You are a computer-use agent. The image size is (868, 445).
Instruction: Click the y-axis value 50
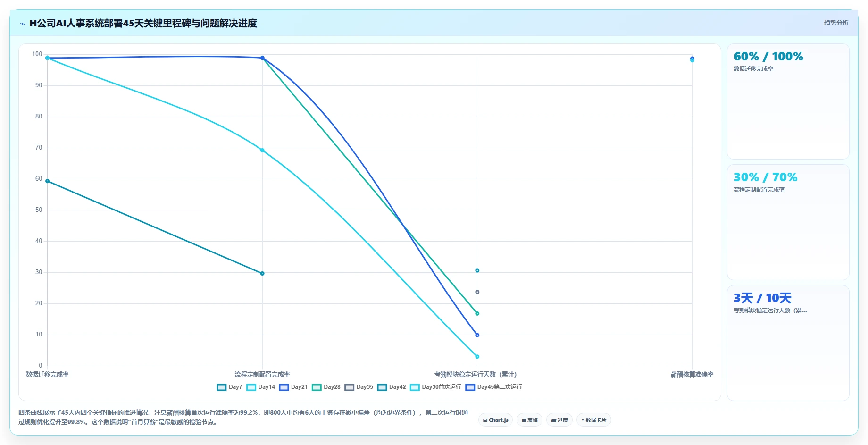(x=39, y=210)
